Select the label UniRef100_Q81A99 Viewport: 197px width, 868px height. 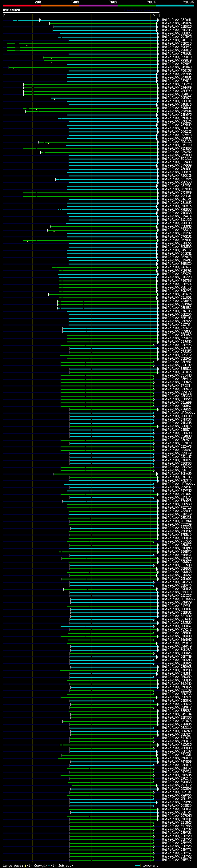click(x=176, y=403)
